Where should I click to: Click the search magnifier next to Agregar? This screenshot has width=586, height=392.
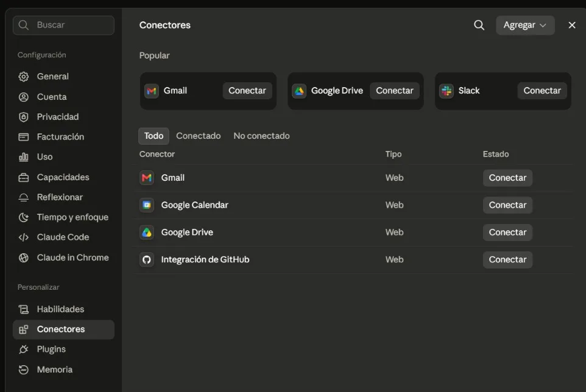click(479, 25)
